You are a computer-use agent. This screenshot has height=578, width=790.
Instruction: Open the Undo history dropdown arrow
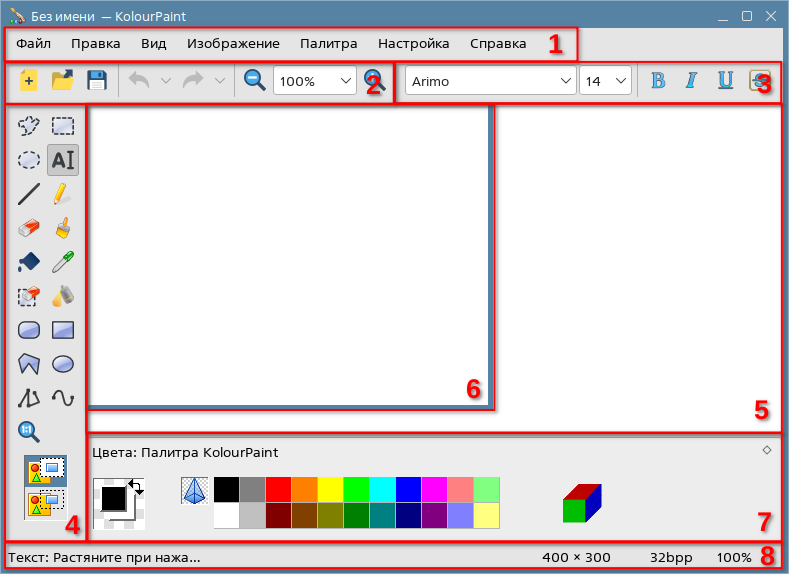[x=166, y=81]
